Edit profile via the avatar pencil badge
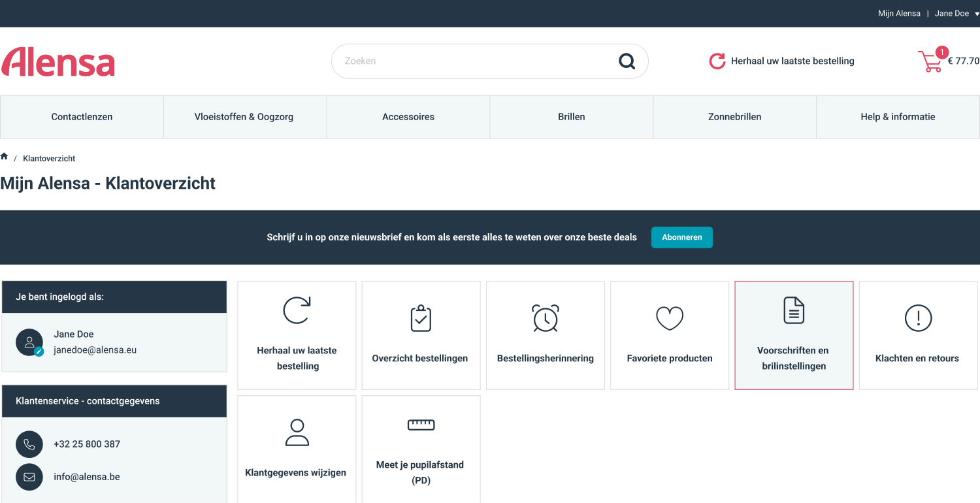 coord(39,351)
